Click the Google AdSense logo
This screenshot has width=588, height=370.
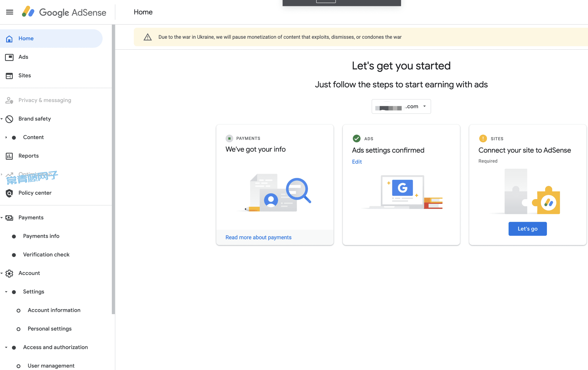(64, 12)
